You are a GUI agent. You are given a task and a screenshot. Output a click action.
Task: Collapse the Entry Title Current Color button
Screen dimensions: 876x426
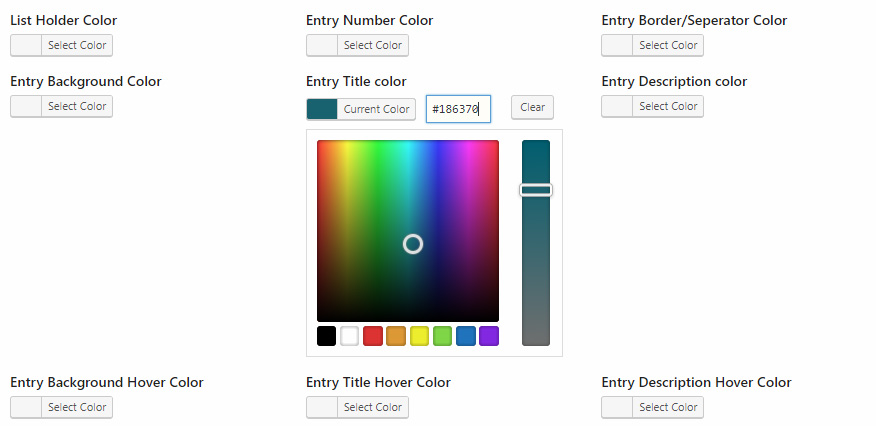click(x=361, y=109)
